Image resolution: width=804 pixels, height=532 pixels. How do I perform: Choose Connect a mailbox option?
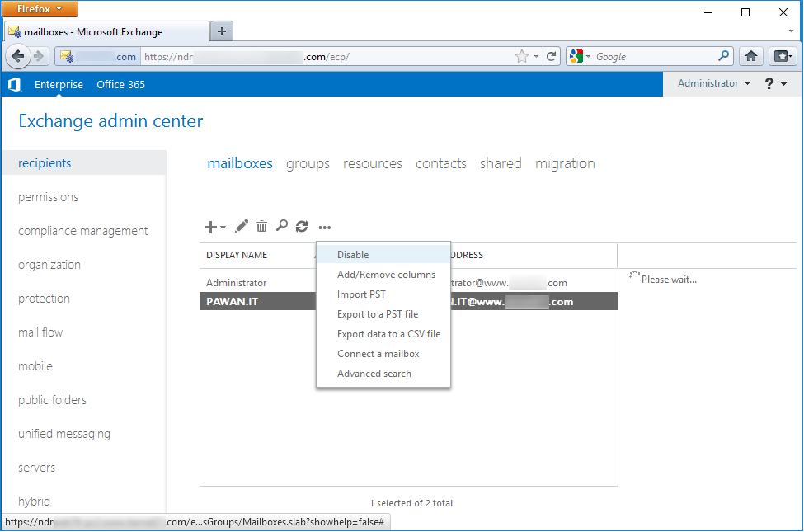click(x=383, y=354)
